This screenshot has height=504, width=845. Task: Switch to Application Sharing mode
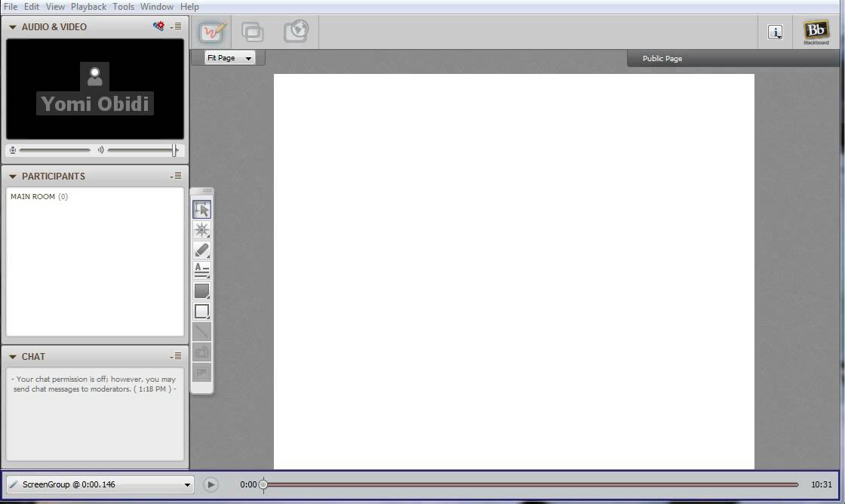pos(252,32)
